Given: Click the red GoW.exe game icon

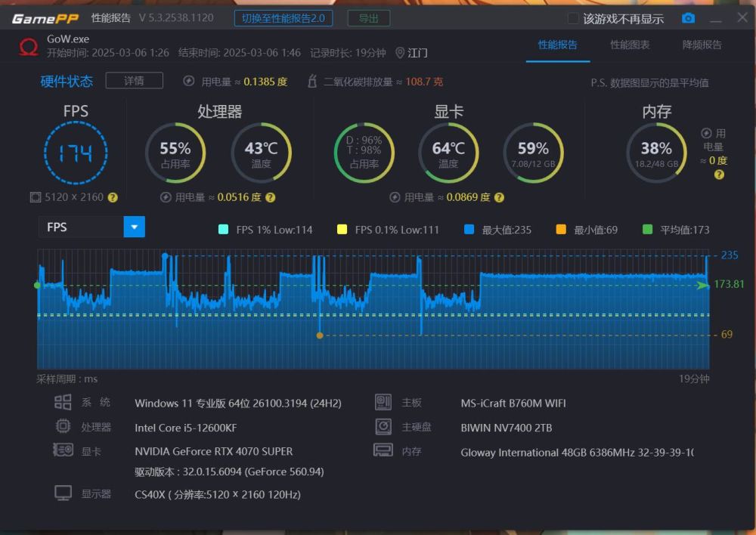Looking at the screenshot, I should click(x=29, y=47).
